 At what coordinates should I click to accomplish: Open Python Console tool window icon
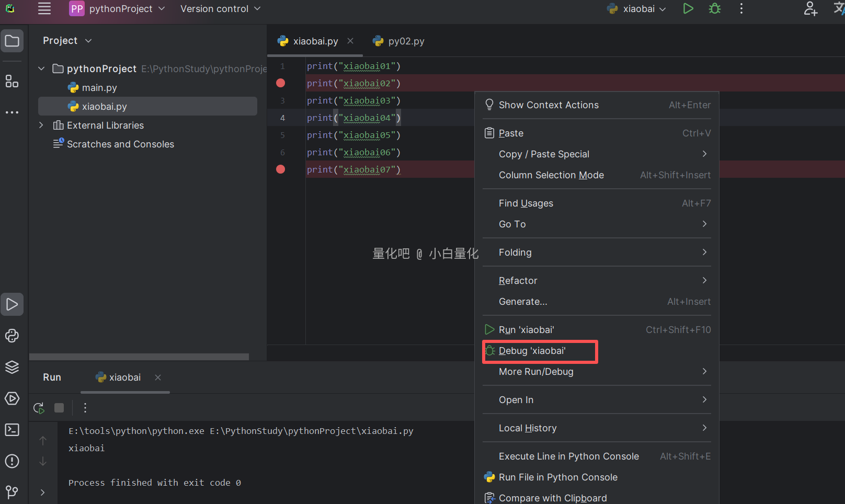[12, 336]
